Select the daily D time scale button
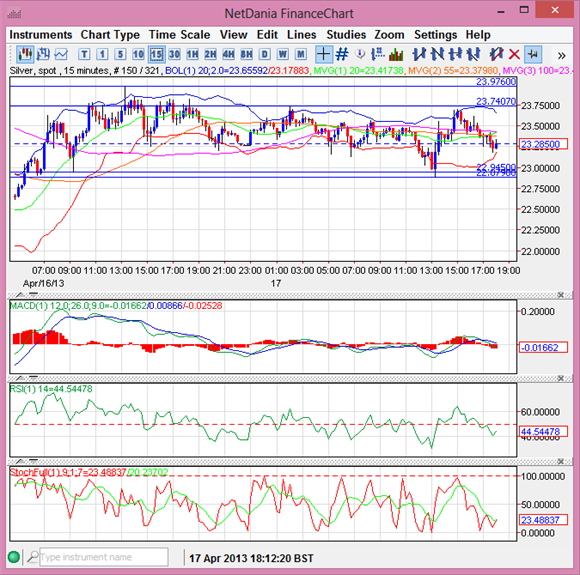The image size is (580, 575). tap(265, 55)
